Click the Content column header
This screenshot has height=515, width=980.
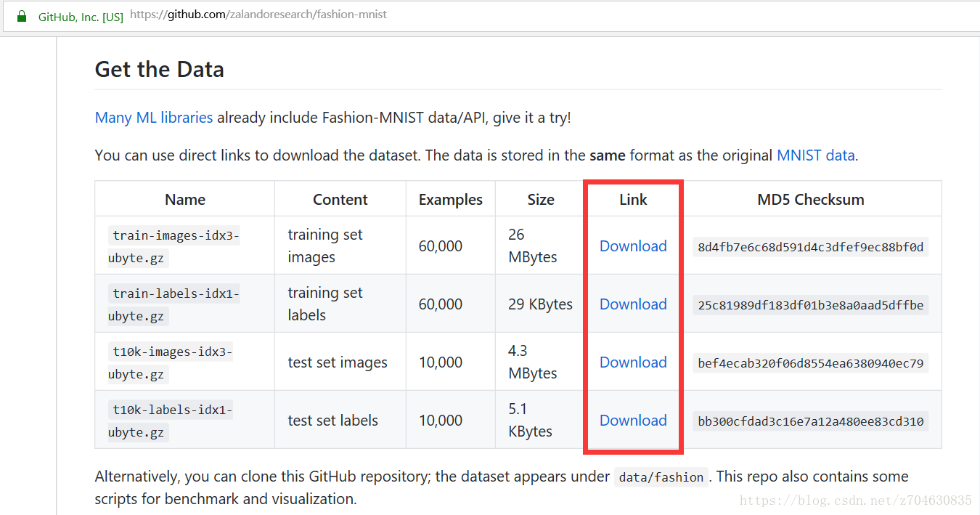pyautogui.click(x=340, y=199)
